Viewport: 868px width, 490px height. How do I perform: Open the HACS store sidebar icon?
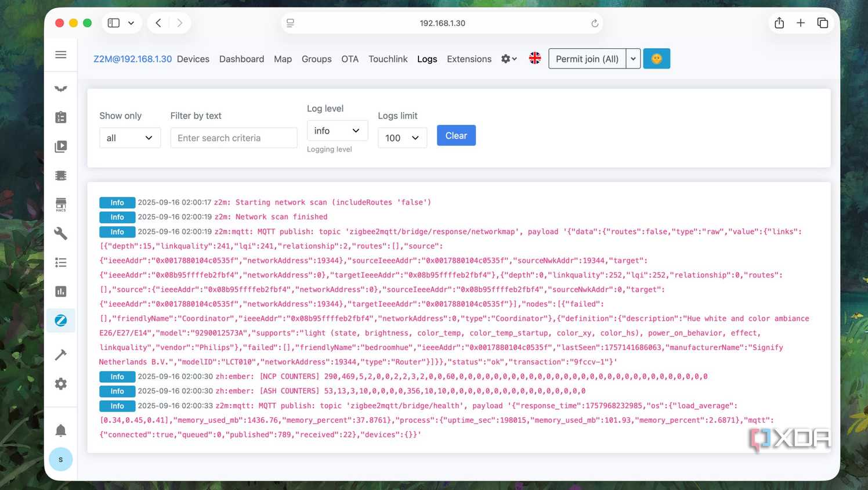(60, 204)
